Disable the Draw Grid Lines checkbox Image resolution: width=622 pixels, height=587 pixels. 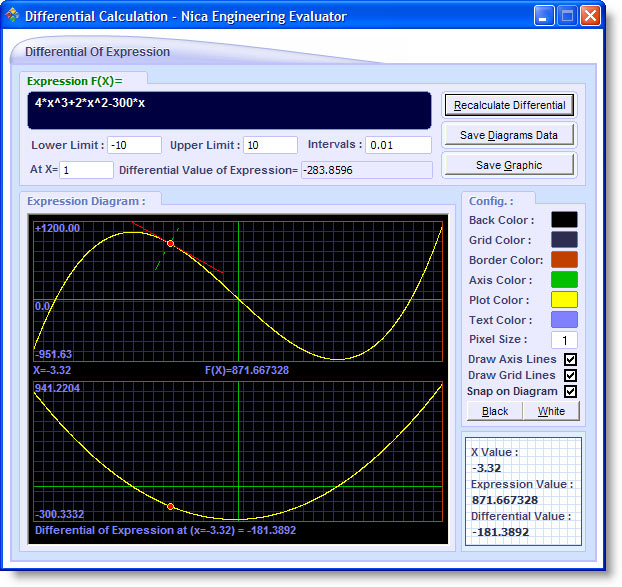coord(570,375)
